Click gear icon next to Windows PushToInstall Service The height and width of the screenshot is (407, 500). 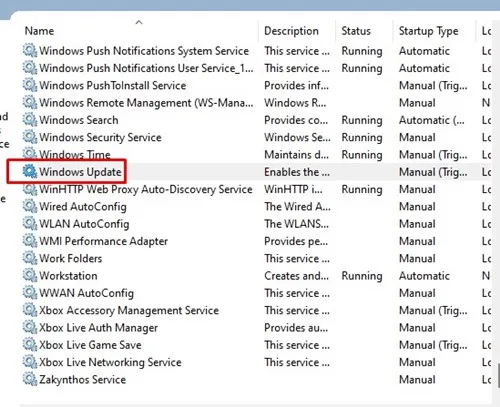[30, 85]
